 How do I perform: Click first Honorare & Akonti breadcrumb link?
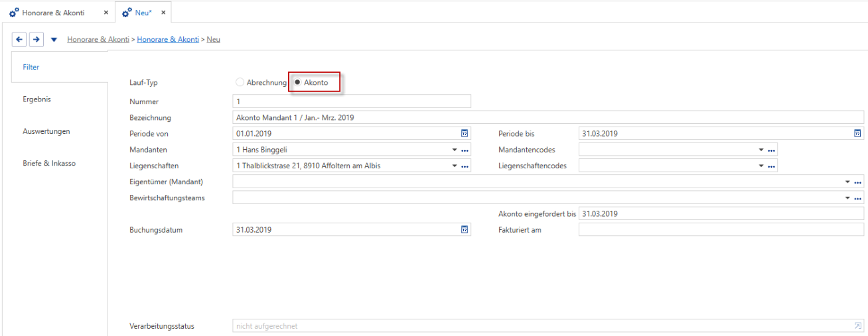pyautogui.click(x=98, y=40)
